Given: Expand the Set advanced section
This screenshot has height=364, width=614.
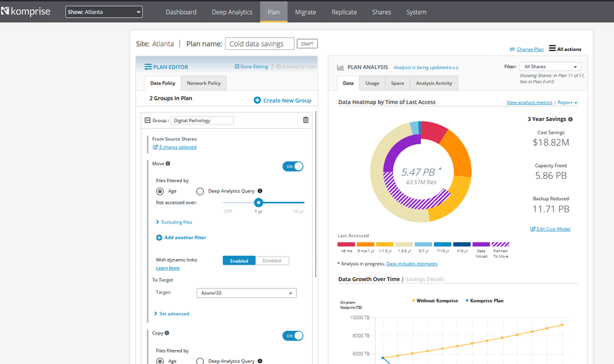Looking at the screenshot, I should 171,314.
